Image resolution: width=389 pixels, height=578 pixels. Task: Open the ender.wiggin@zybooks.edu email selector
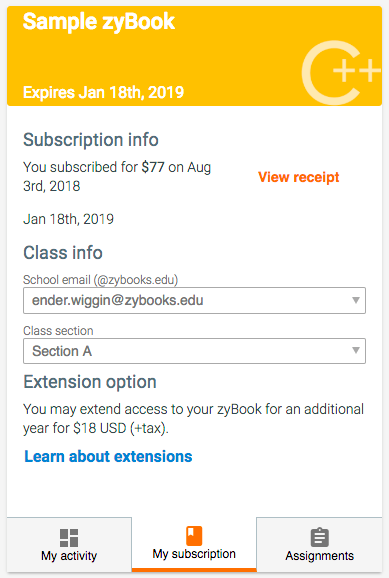pos(194,300)
